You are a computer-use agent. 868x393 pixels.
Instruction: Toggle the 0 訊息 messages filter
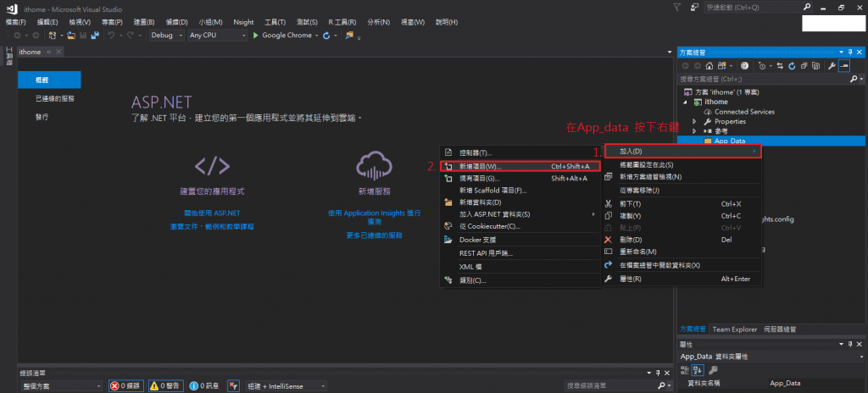point(204,386)
